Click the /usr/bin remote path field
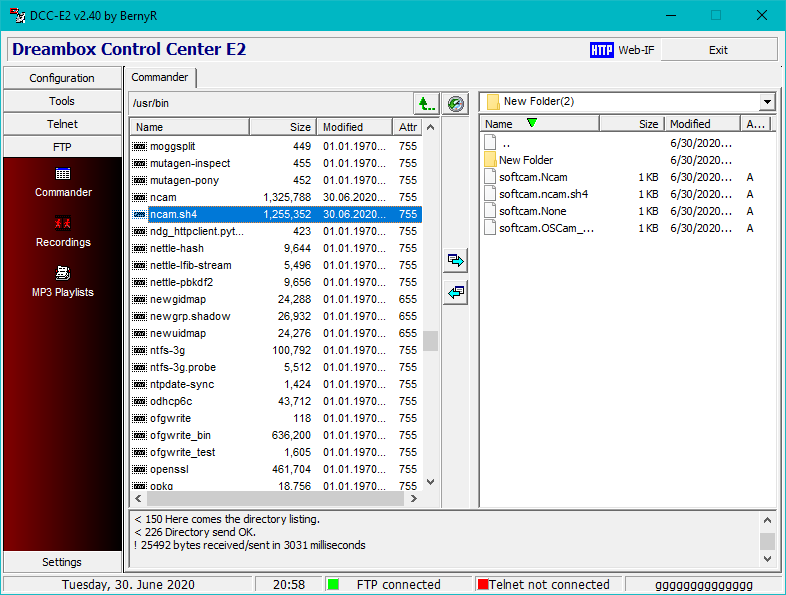 pos(271,104)
